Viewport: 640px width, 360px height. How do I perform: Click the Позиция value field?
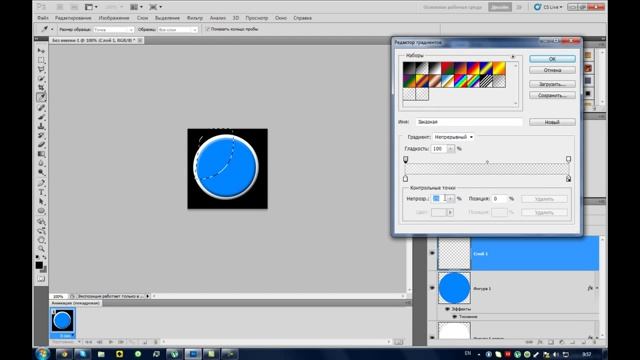tap(499, 199)
